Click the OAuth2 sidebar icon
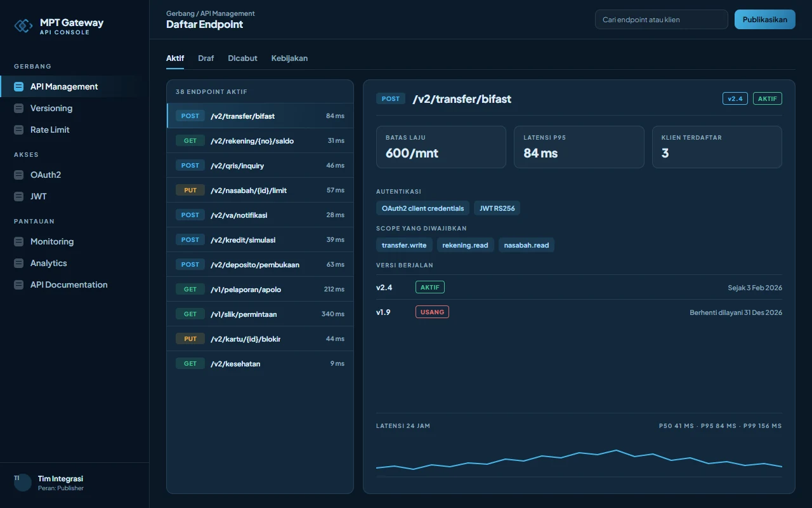Viewport: 812px width, 508px height. [19, 175]
